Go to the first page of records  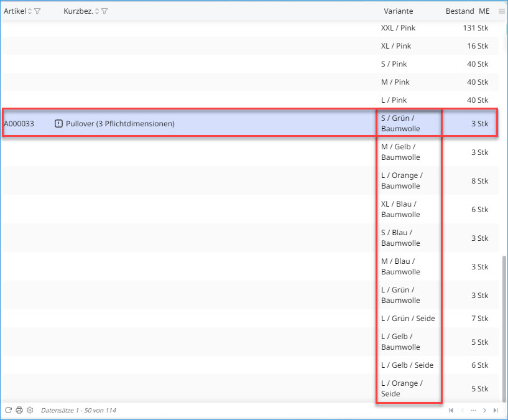click(451, 411)
